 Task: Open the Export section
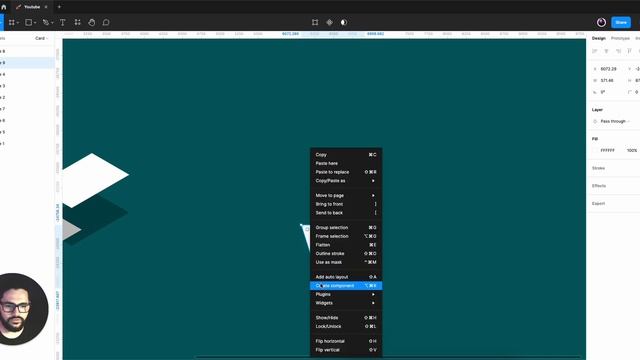coord(598,203)
